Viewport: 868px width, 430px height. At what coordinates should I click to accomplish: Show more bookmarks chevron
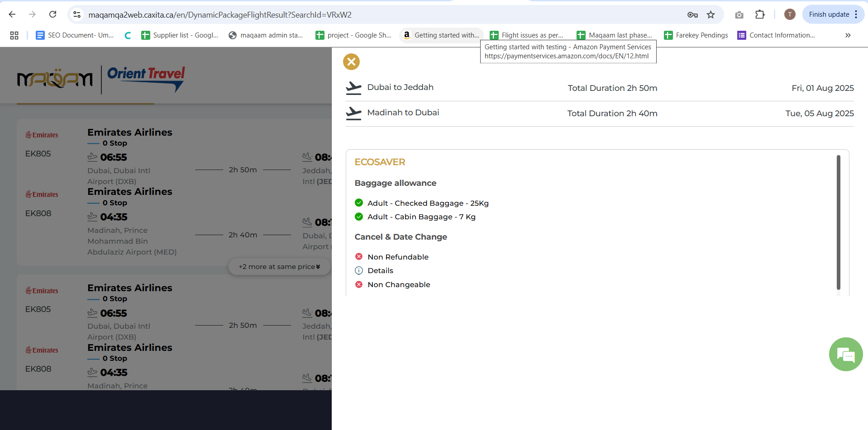tap(848, 35)
